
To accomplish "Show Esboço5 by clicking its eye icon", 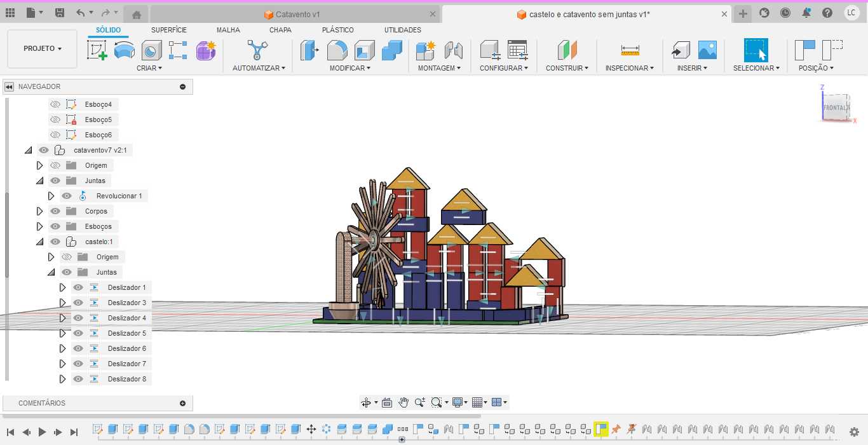I will (x=55, y=120).
